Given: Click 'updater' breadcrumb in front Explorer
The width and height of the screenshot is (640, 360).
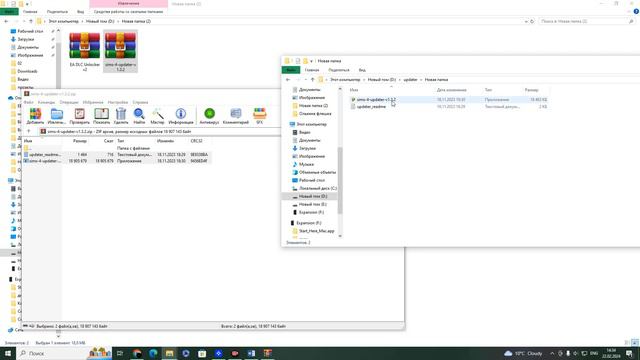Looking at the screenshot, I should pos(410,80).
